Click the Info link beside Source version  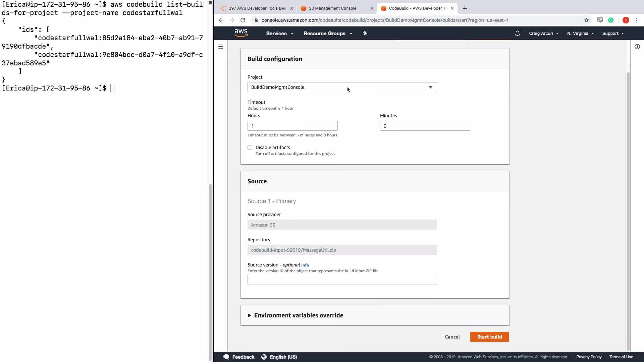(305, 265)
